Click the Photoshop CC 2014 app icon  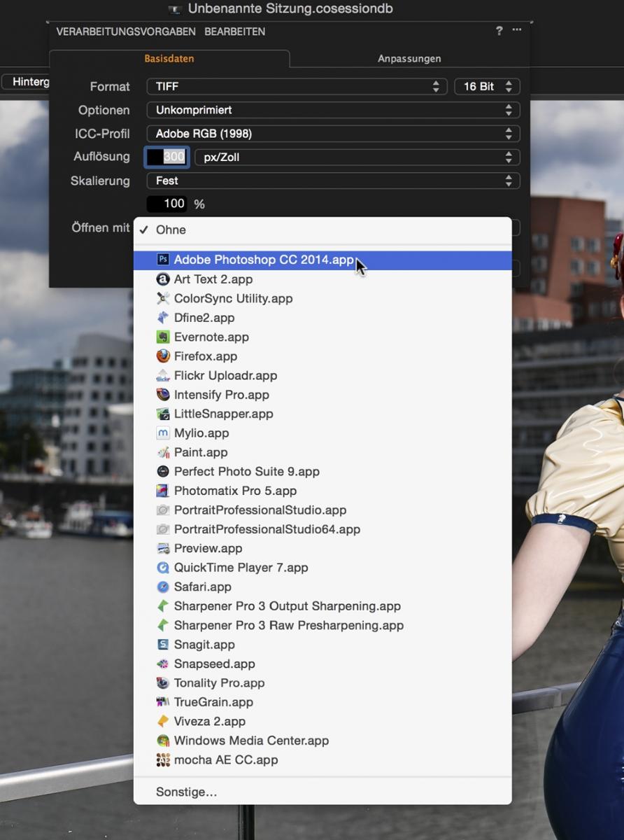click(163, 260)
